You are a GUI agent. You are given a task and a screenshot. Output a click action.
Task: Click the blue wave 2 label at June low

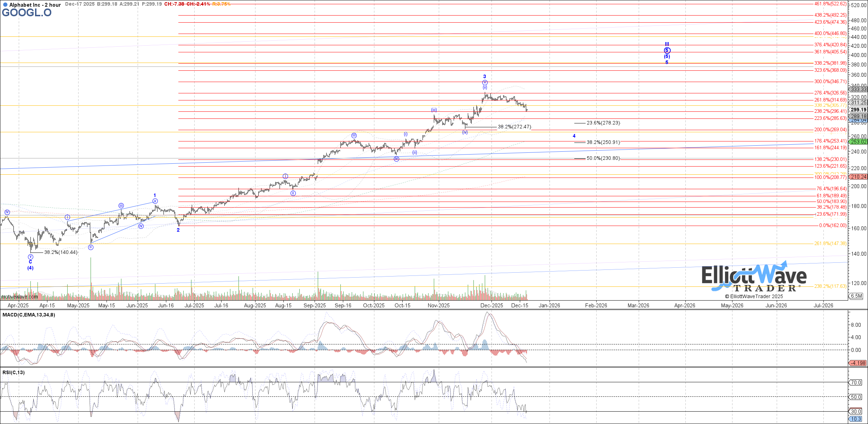coord(178,230)
